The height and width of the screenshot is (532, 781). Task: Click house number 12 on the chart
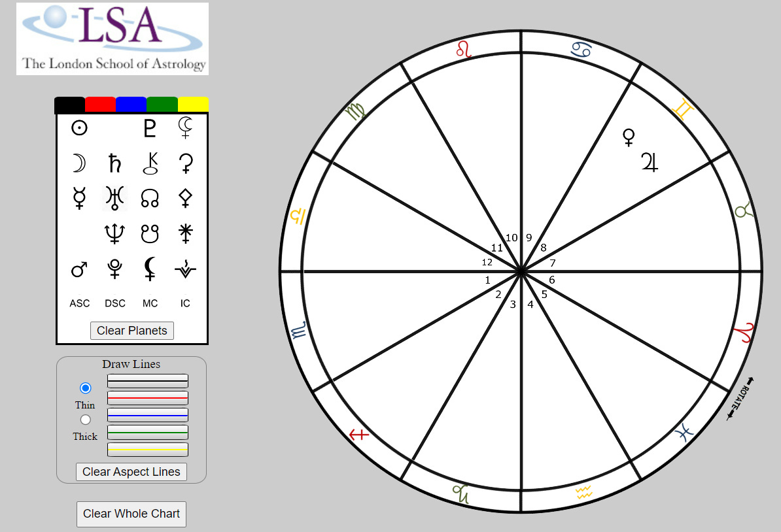(487, 262)
